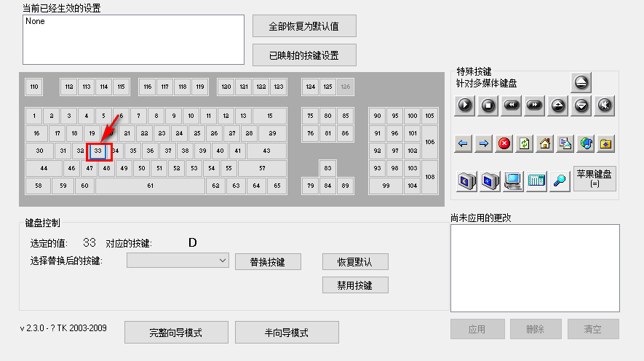Select keyboard key 16
644x361 pixels.
point(36,133)
